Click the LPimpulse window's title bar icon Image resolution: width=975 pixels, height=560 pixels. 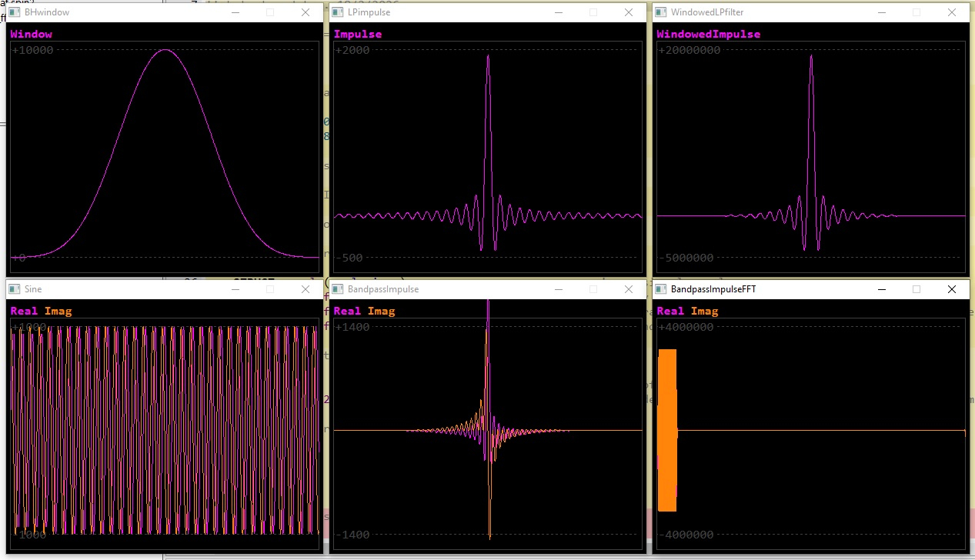(337, 12)
